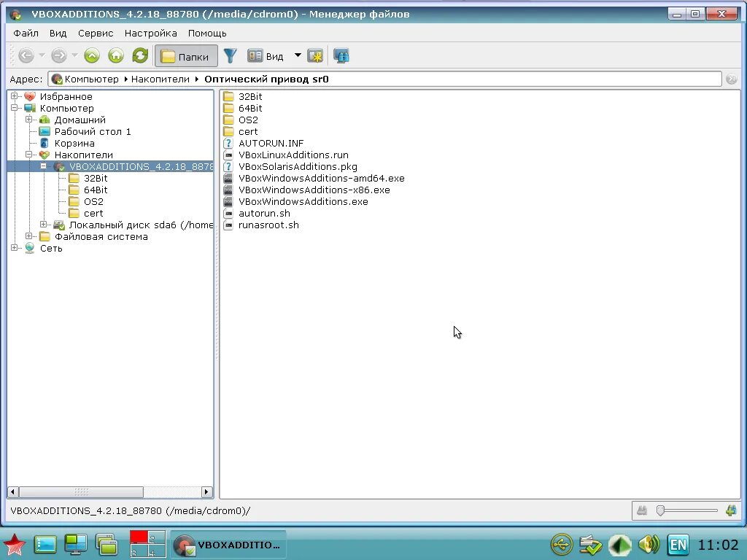Open the computer monitors taskbar icon
Image resolution: width=747 pixels, height=560 pixels.
(76, 544)
